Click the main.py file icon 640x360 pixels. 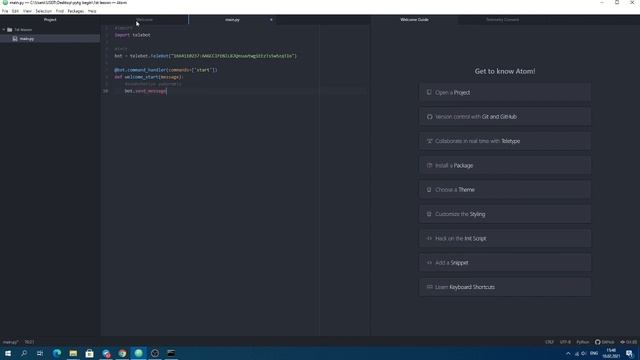(15, 39)
